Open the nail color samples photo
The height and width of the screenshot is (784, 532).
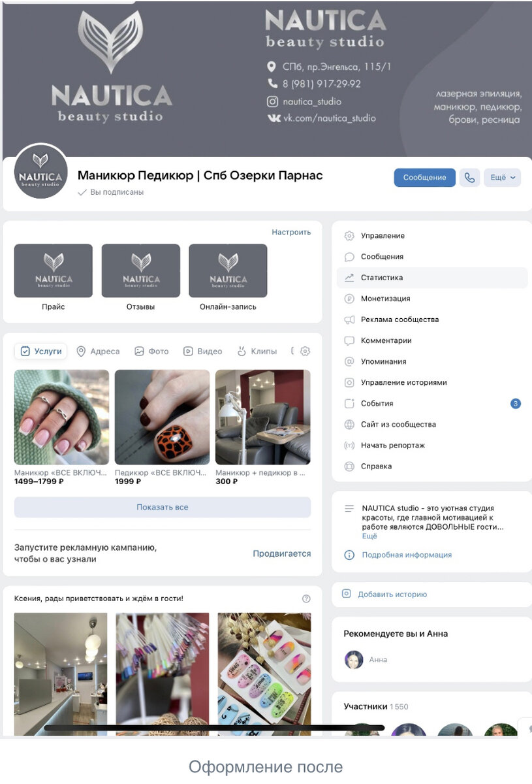(163, 674)
